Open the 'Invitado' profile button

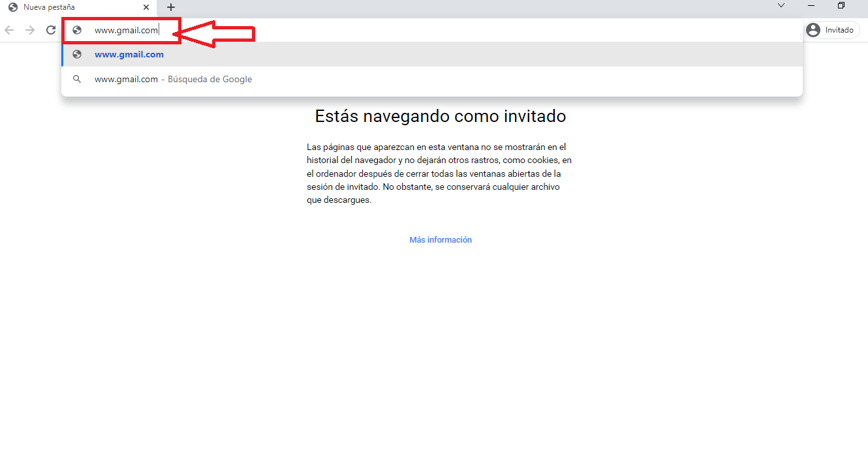coord(832,30)
